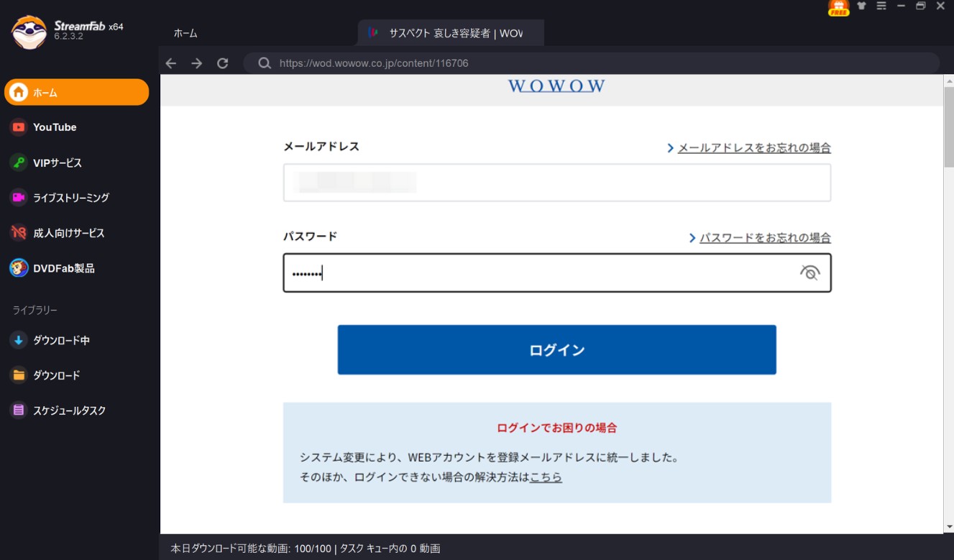Viewport: 954px width, 560px height.
Task: Click the ライブラリー section label
Action: [x=35, y=310]
